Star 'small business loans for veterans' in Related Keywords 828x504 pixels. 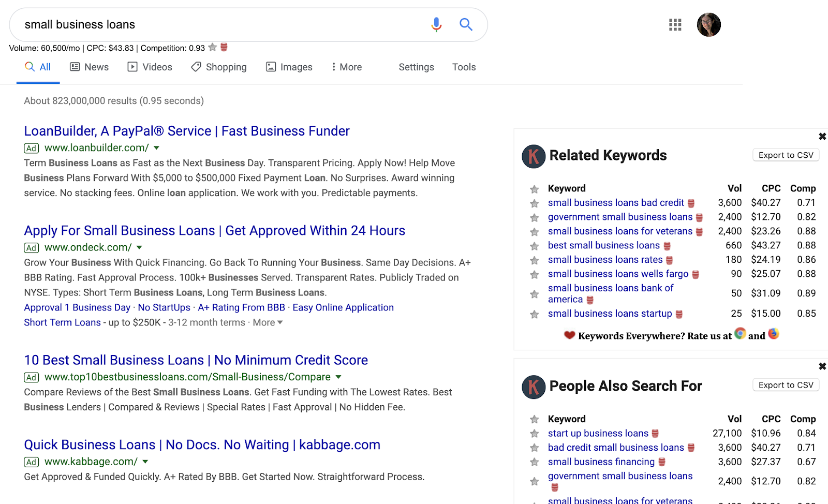tap(535, 232)
